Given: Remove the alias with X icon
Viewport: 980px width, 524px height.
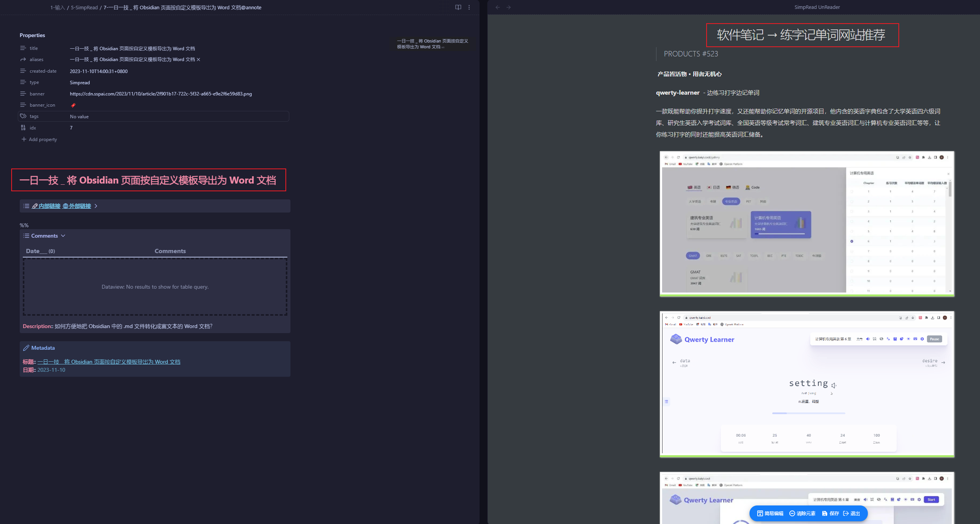Looking at the screenshot, I should tap(198, 60).
